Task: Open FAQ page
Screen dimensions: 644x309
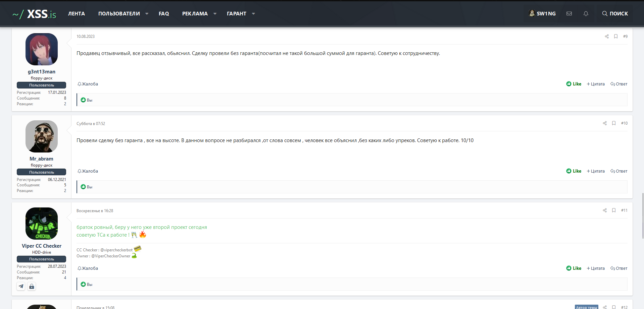Action: (164, 14)
